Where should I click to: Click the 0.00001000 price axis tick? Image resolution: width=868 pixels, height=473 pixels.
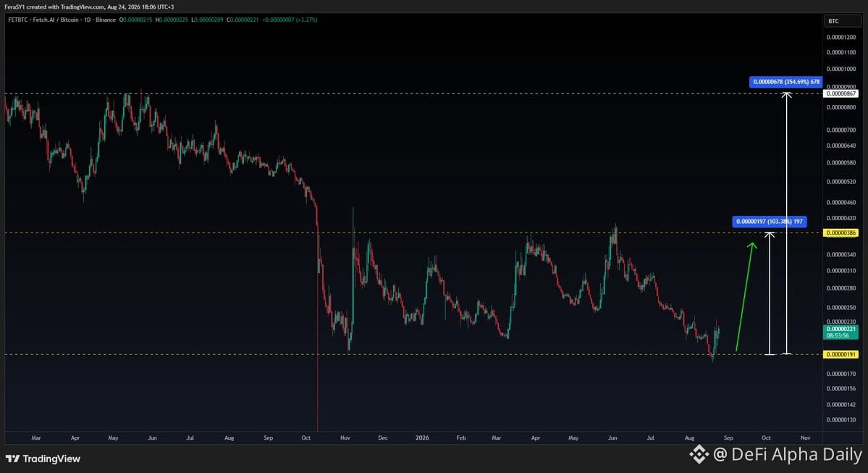click(x=841, y=70)
